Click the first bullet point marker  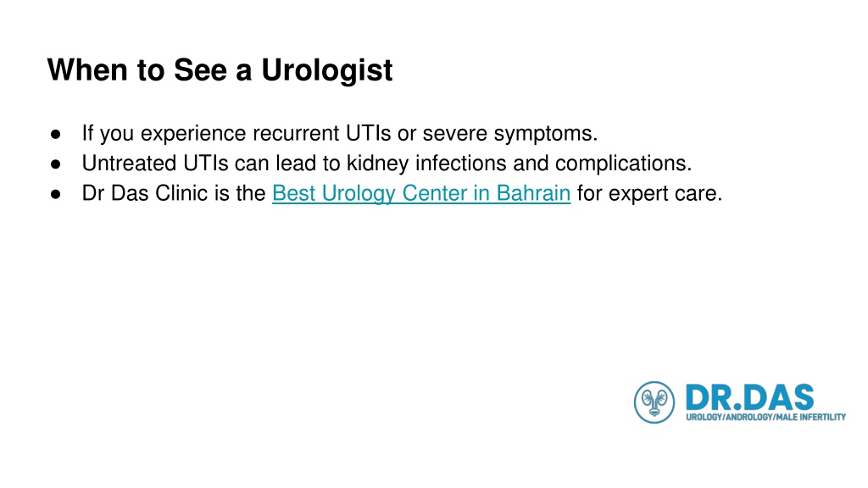click(x=55, y=134)
